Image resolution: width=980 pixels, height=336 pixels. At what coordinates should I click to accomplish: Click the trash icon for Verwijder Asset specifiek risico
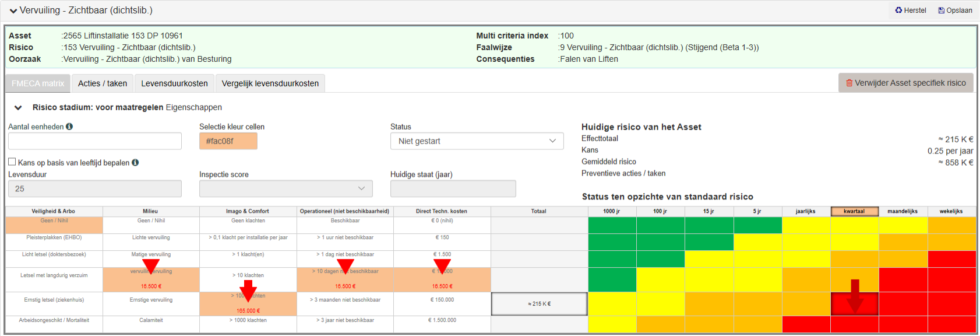(849, 83)
